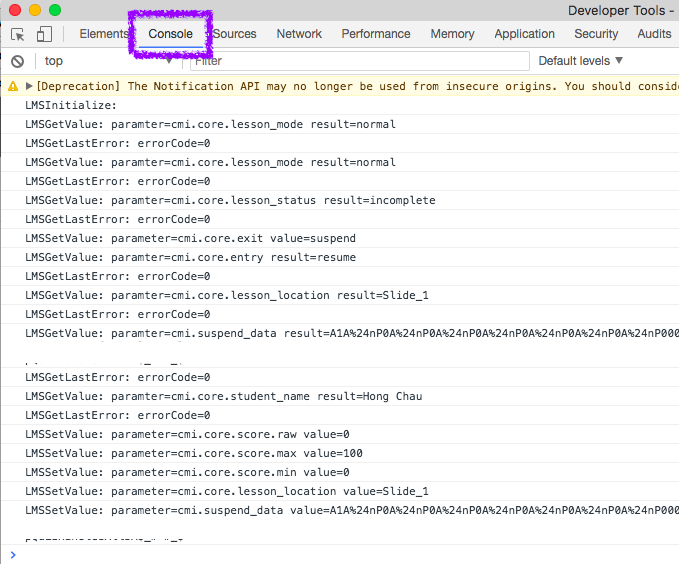Image resolution: width=679 pixels, height=564 pixels.
Task: Open the Audits tab
Action: (x=654, y=34)
